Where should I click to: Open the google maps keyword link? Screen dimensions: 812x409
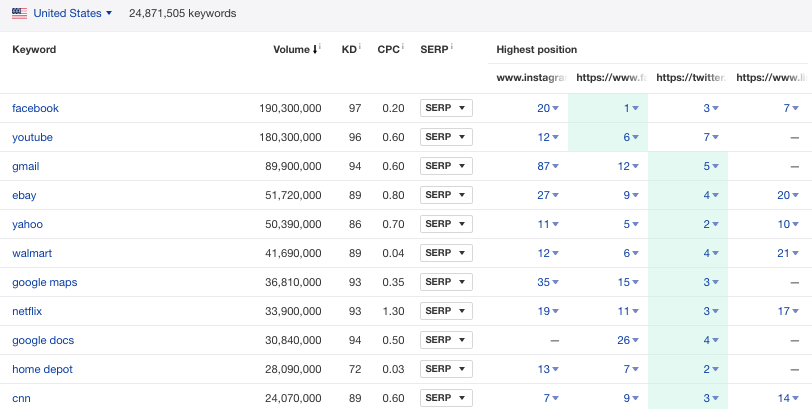tap(45, 282)
